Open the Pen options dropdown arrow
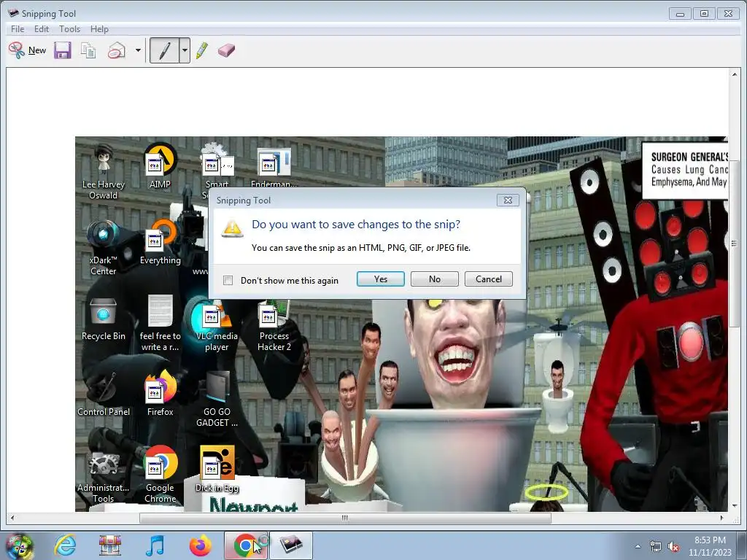Screen dimensions: 747x560 point(185,50)
